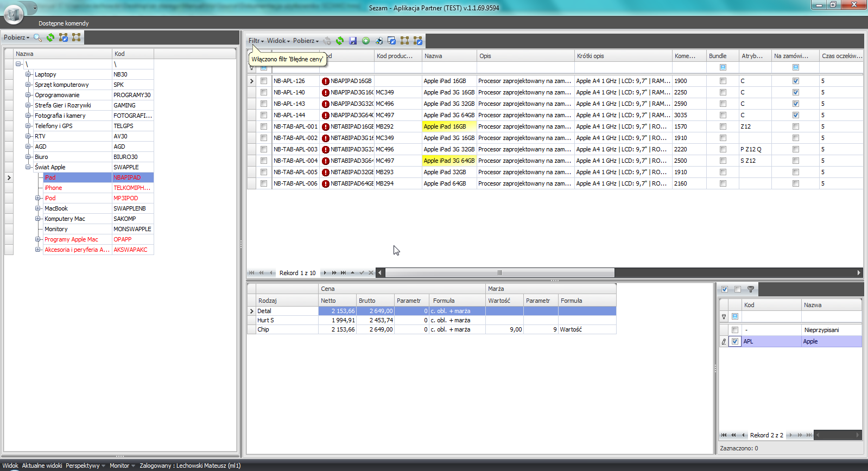This screenshot has width=868, height=471.
Task: Toggle Bundle filter-row checkbox
Action: (723, 67)
